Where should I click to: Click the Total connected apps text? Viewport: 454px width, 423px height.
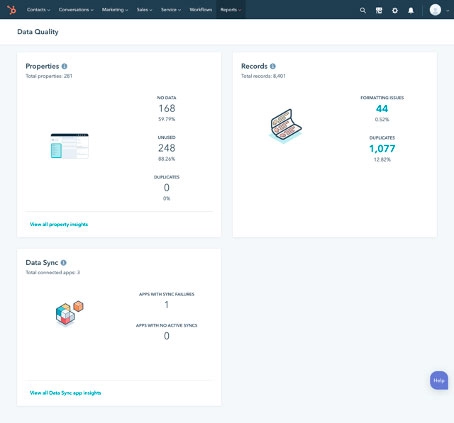point(53,272)
